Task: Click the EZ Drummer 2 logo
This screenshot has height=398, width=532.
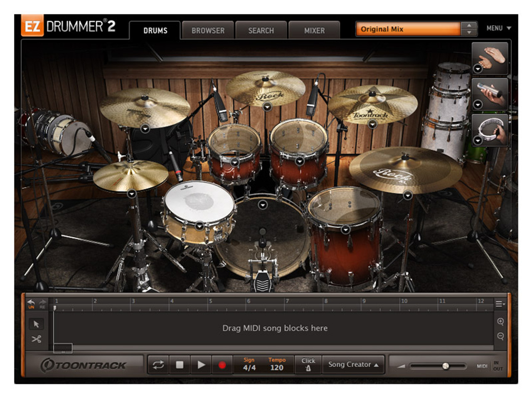Action: (69, 26)
